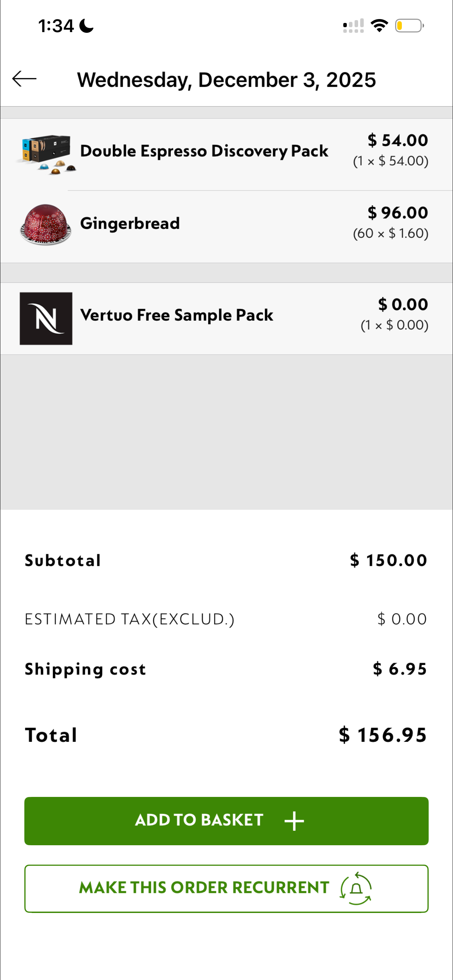Tap the Do Not Disturb moon icon

[x=87, y=26]
